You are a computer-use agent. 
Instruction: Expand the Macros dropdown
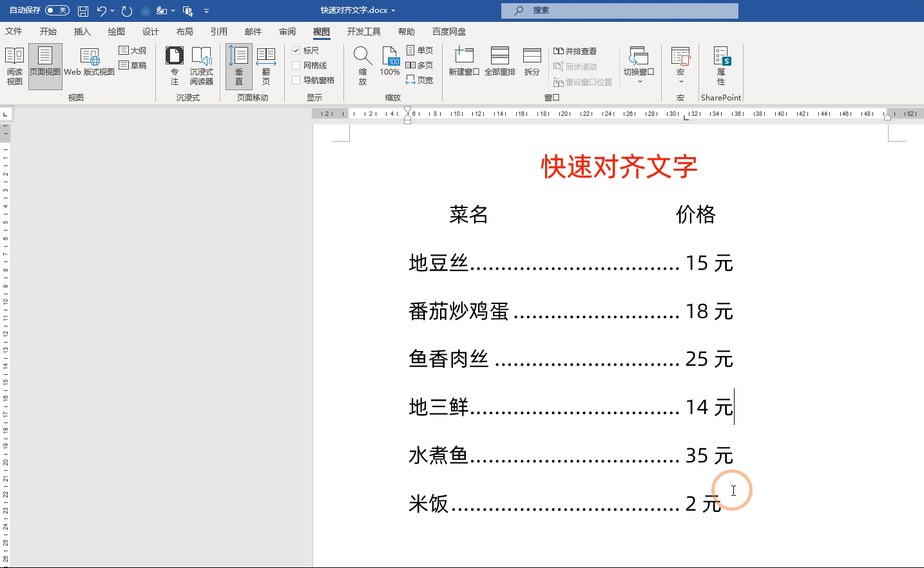pos(680,81)
